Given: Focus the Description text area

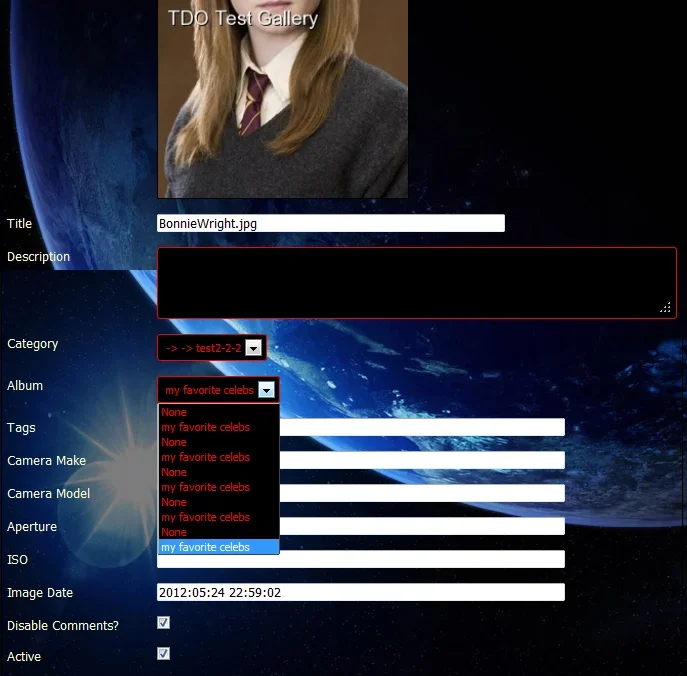Looking at the screenshot, I should click(x=417, y=283).
